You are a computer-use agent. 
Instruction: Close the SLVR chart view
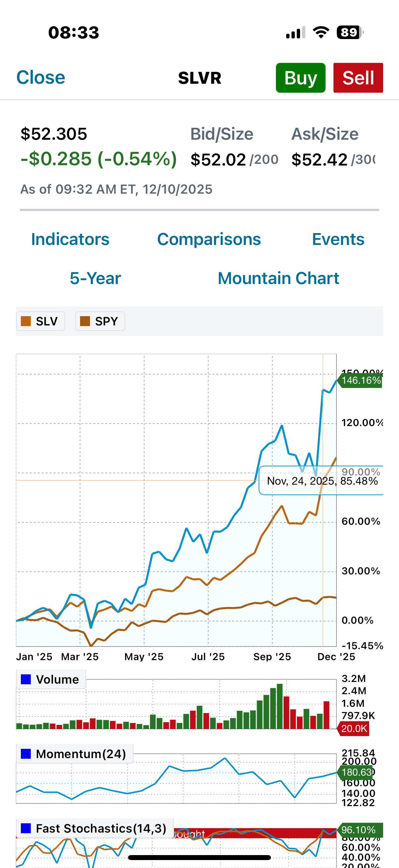coord(41,77)
